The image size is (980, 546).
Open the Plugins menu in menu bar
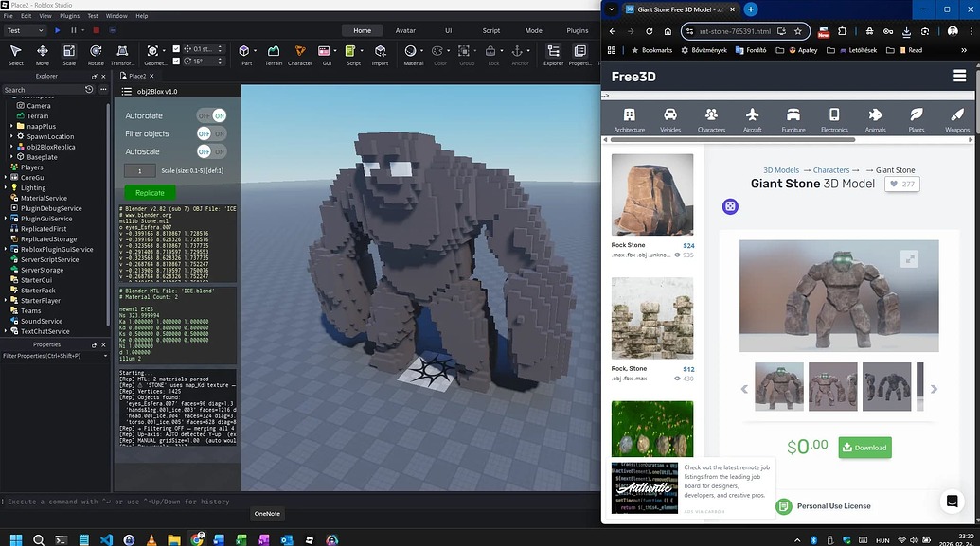pyautogui.click(x=69, y=16)
